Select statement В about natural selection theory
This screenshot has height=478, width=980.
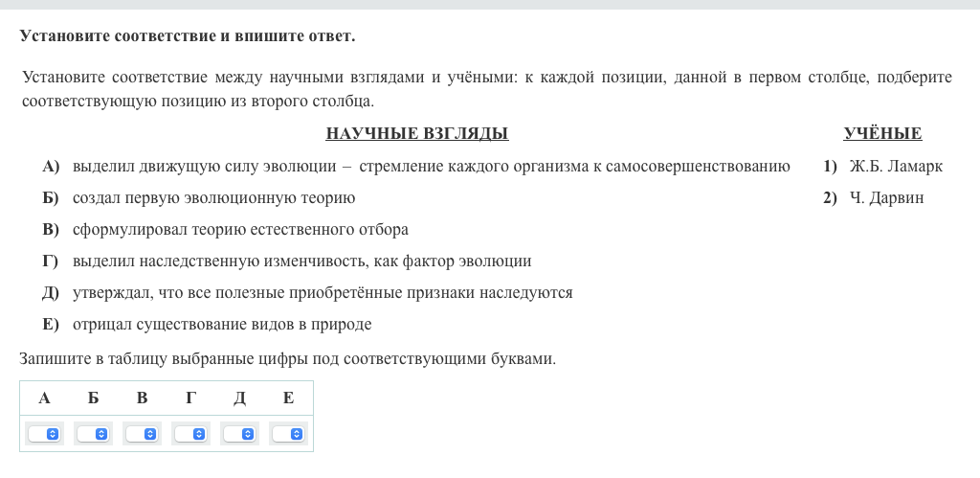240,230
